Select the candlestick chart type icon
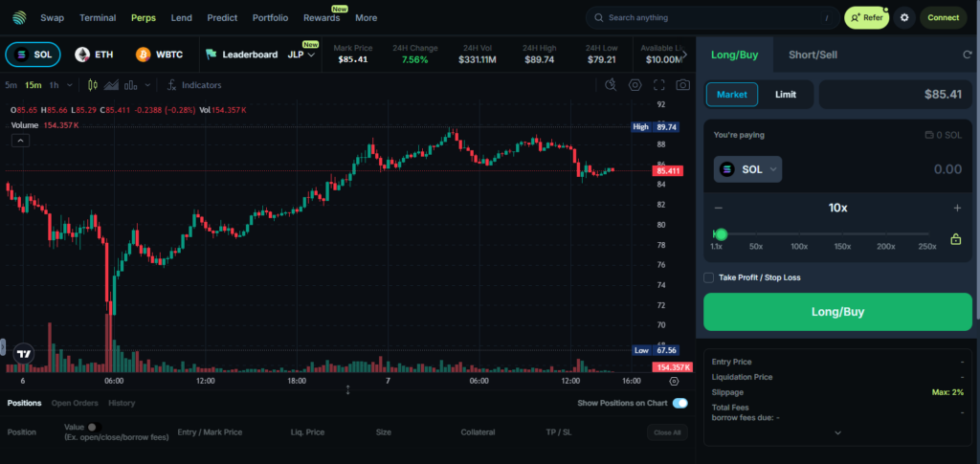This screenshot has height=464, width=980. pyautogui.click(x=93, y=85)
